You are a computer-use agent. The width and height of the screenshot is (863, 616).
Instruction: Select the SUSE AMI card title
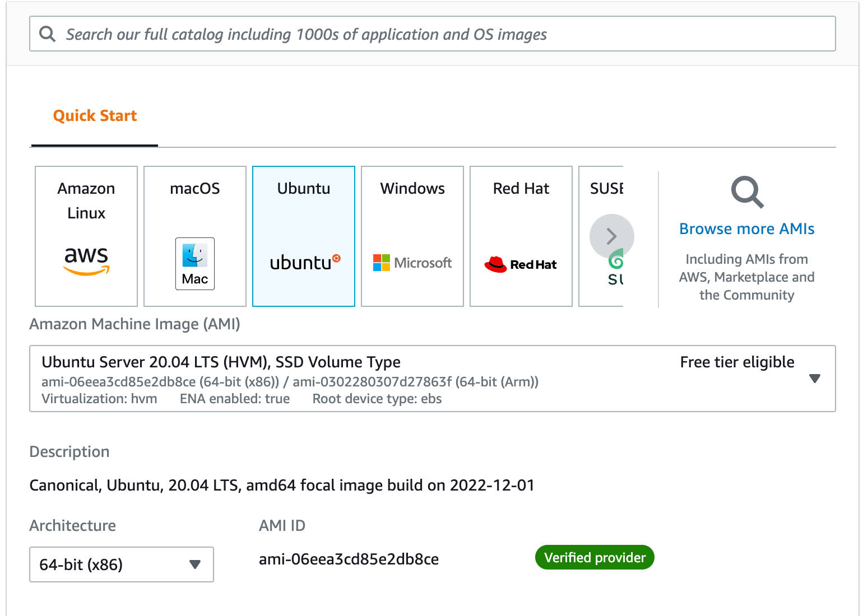pyautogui.click(x=607, y=189)
